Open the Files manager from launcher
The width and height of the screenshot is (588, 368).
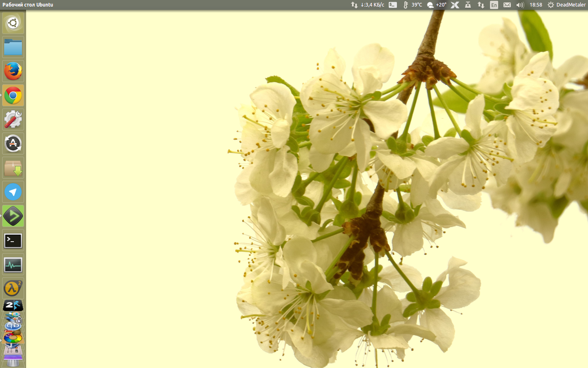13,47
